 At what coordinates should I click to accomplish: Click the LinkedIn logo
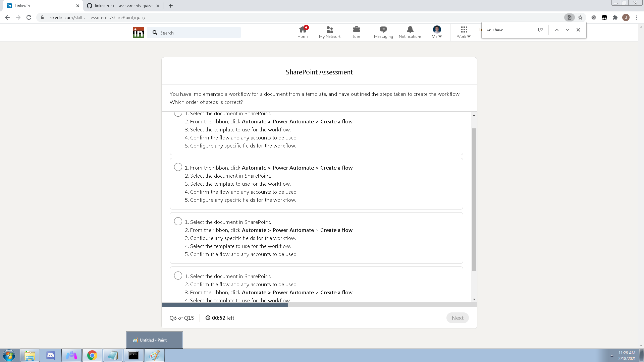(x=138, y=32)
